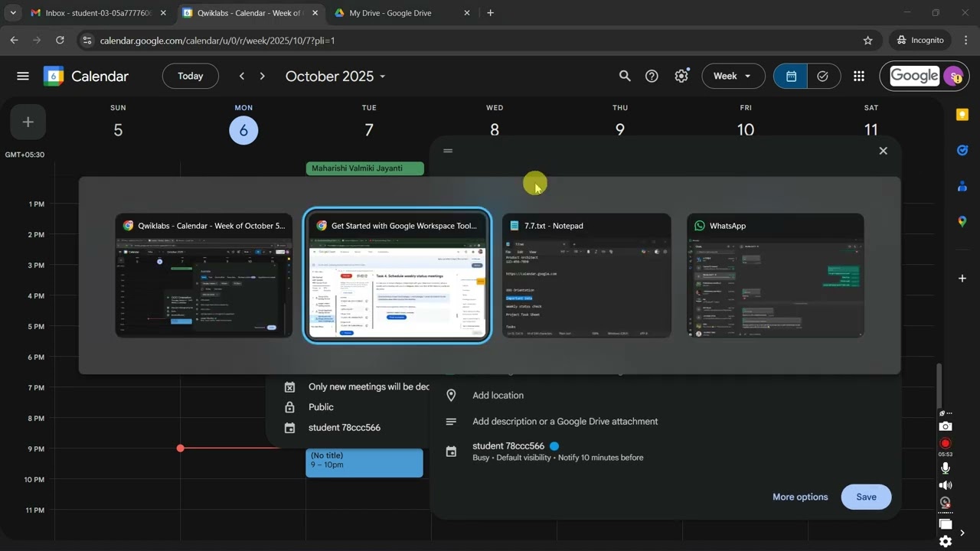Click More options in event dialog
The height and width of the screenshot is (551, 980).
[x=800, y=497]
